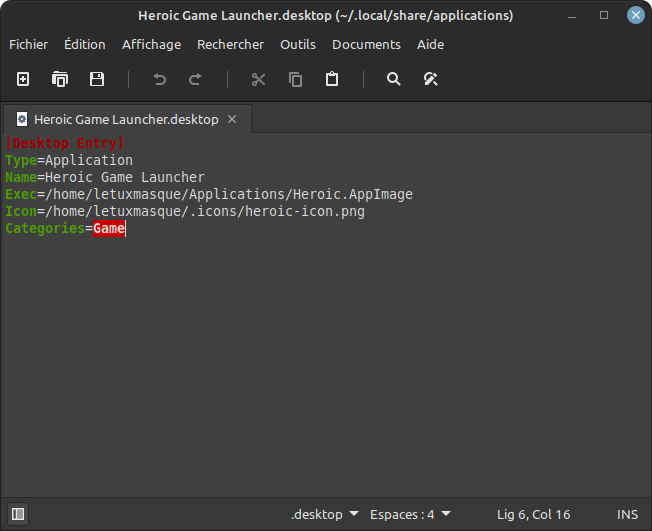Minimize the editor window
This screenshot has height=531, width=652.
572,15
